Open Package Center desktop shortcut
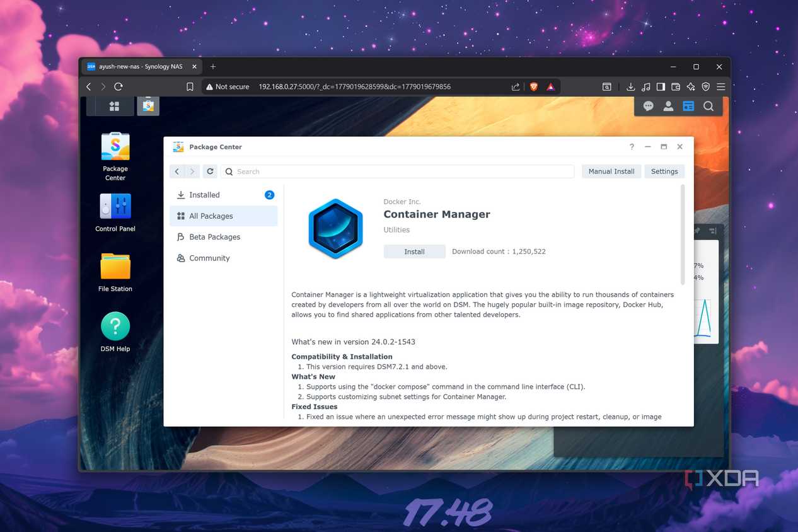Viewport: 798px width, 532px height. pos(115,157)
